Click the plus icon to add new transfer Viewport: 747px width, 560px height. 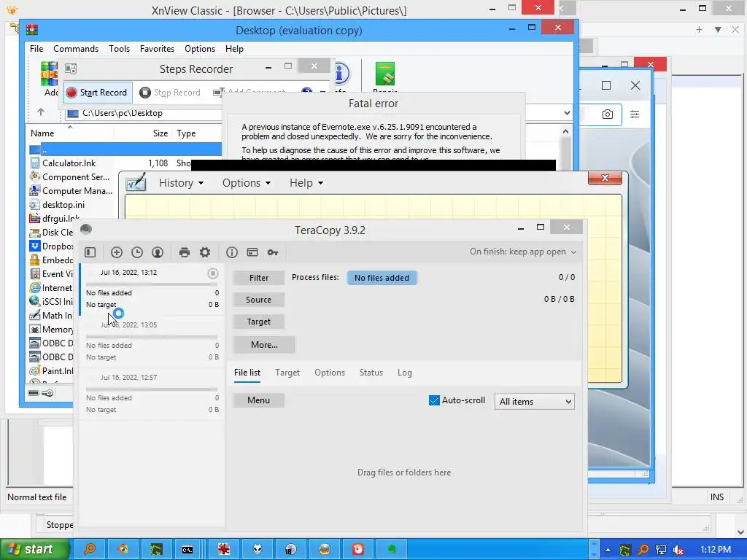coord(117,252)
